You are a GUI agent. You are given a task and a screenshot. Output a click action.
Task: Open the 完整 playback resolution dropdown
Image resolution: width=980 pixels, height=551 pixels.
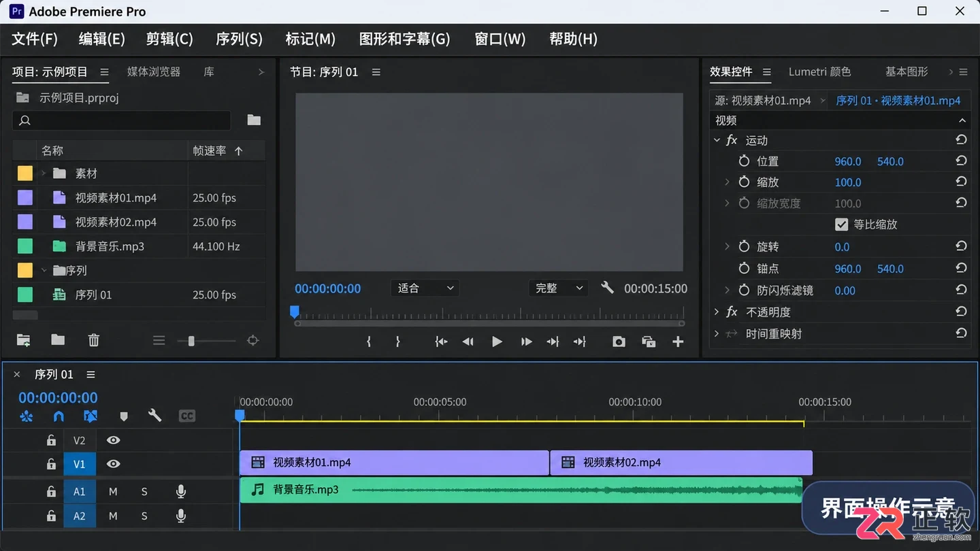[x=558, y=288]
